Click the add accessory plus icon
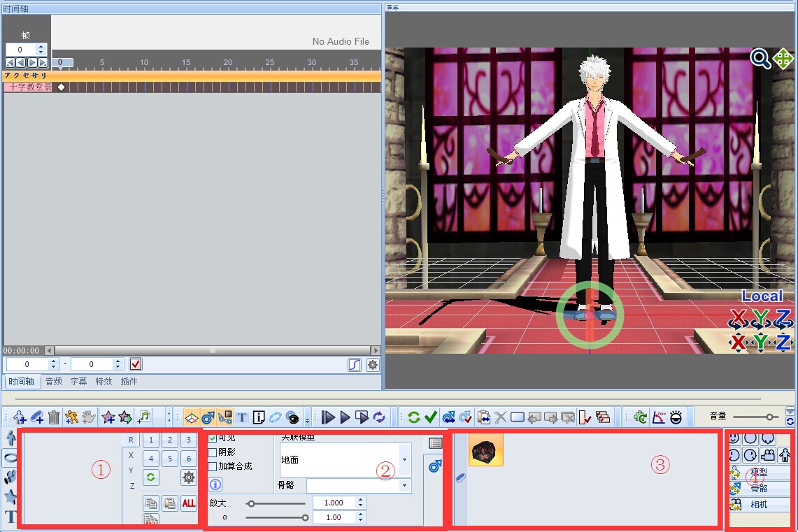The image size is (798, 532). point(37,417)
